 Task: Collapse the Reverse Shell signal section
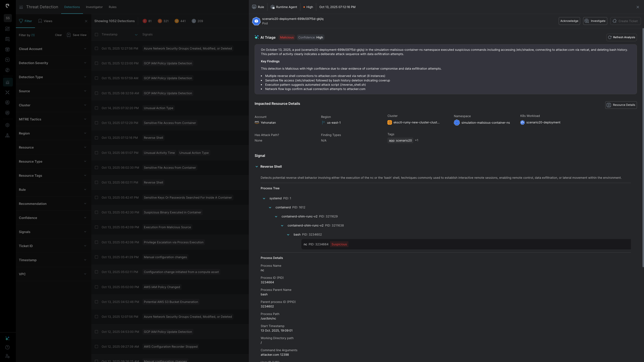pyautogui.click(x=257, y=167)
